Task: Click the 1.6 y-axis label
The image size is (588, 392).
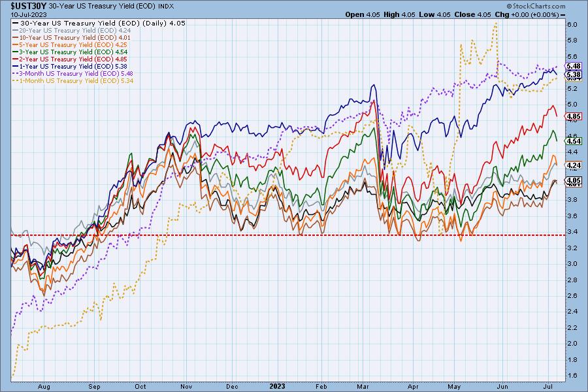Action: [572, 375]
